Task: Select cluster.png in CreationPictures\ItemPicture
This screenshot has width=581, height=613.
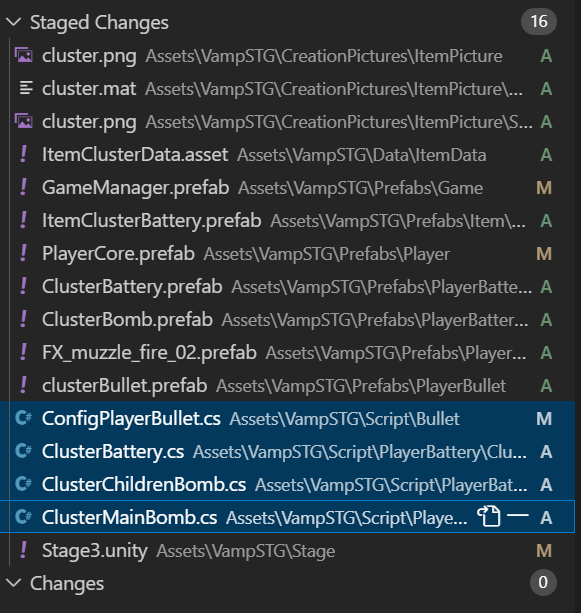Action: pyautogui.click(x=287, y=56)
